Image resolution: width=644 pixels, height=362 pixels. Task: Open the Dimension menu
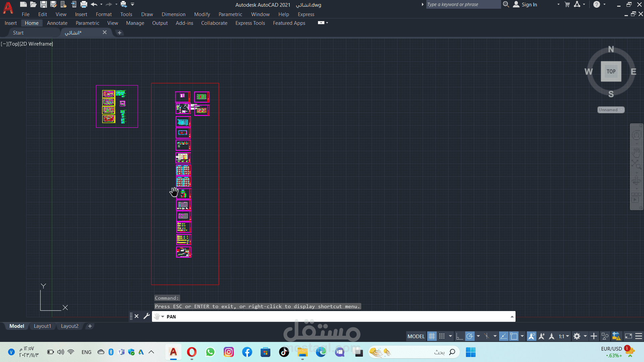click(x=173, y=14)
